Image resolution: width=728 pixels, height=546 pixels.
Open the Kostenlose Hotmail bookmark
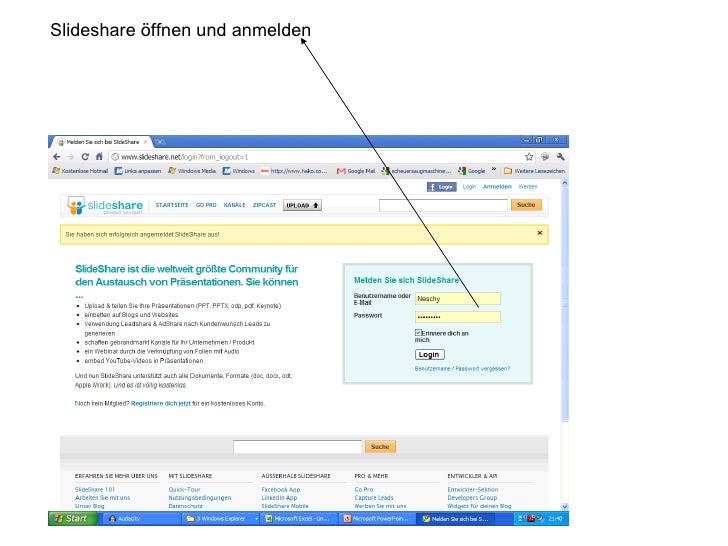[80, 171]
